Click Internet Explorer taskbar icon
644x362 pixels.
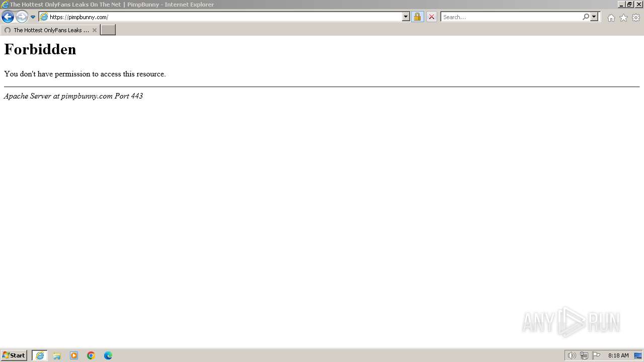click(x=40, y=355)
